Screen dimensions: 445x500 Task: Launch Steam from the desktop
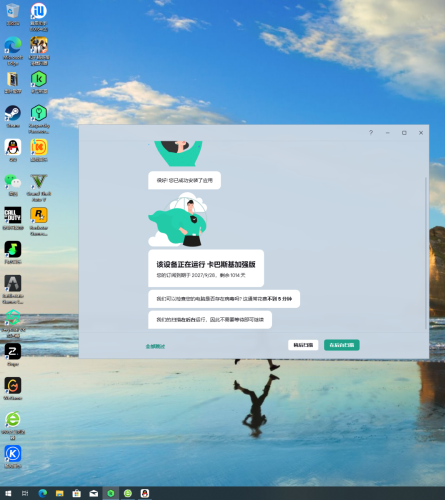pos(13,117)
